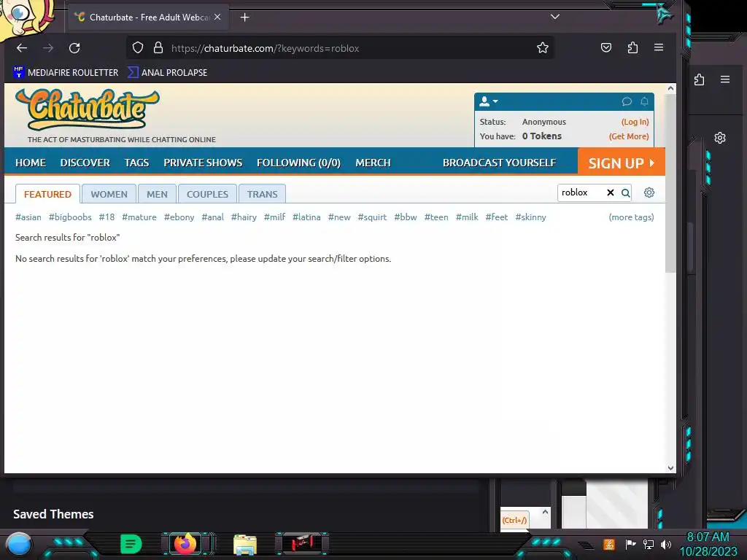Click the #feet tag link
The height and width of the screenshot is (560, 747).
(496, 217)
